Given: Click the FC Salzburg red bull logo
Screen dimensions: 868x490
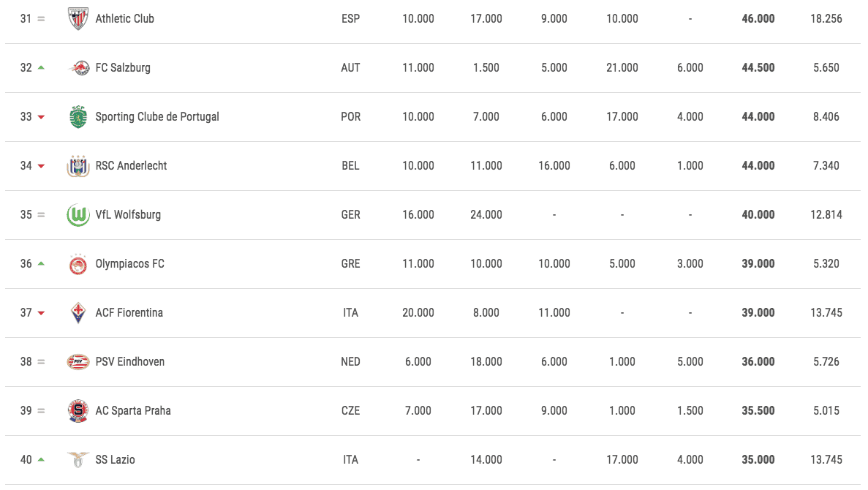Looking at the screenshot, I should pos(78,67).
